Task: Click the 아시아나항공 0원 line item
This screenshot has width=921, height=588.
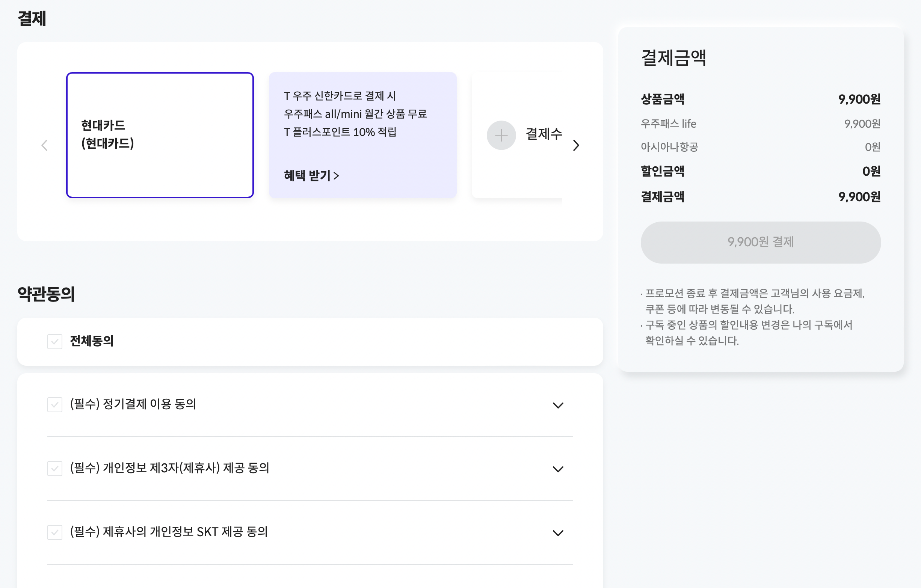Action: pos(669,147)
